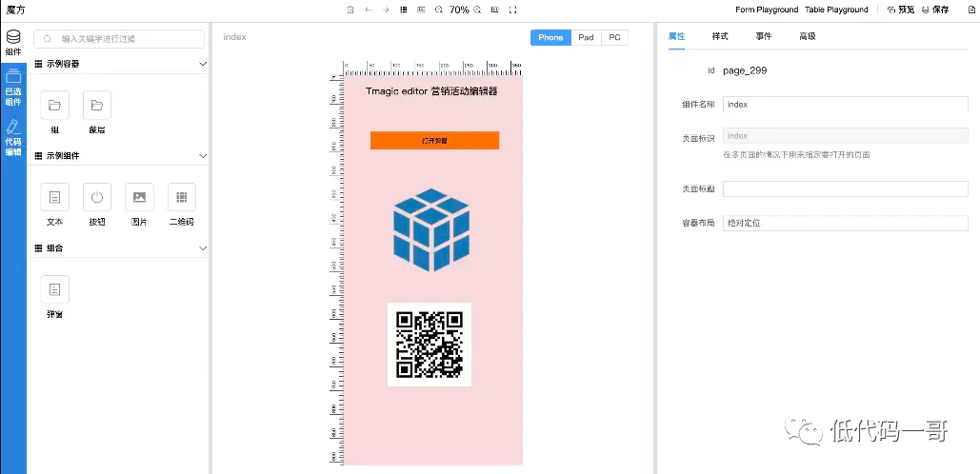Select the 图片 image component icon
The image size is (980, 474).
[139, 197]
